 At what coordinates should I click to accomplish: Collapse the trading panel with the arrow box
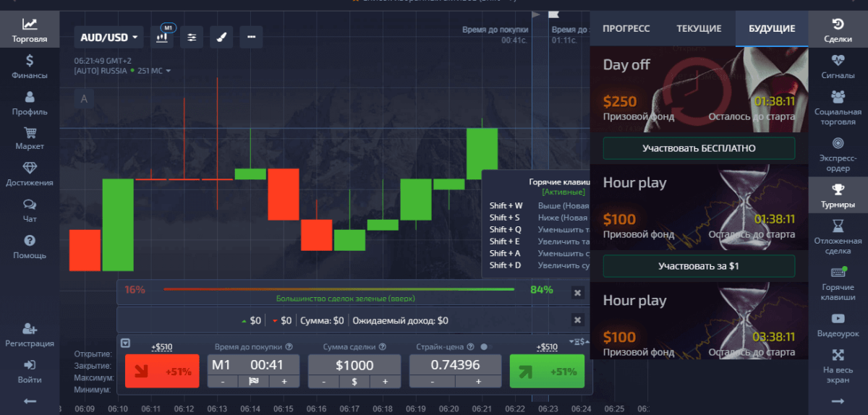[125, 343]
